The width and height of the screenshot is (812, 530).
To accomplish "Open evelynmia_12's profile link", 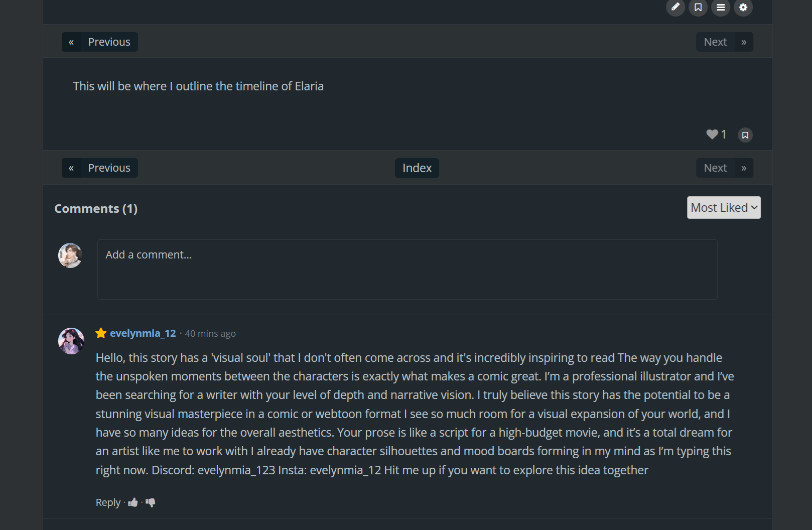I will (x=143, y=333).
